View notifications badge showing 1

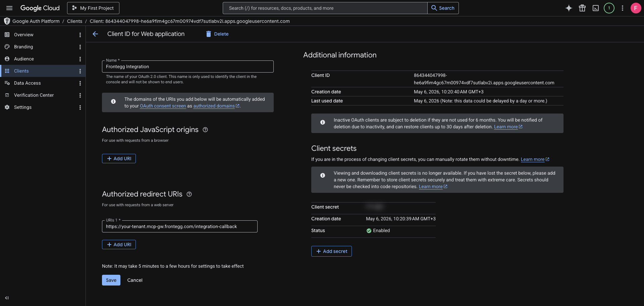tap(609, 8)
